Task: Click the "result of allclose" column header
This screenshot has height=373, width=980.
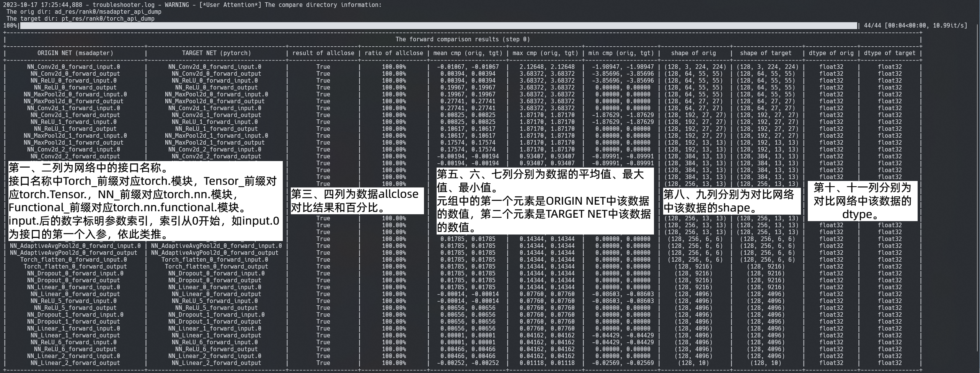Action: click(323, 53)
